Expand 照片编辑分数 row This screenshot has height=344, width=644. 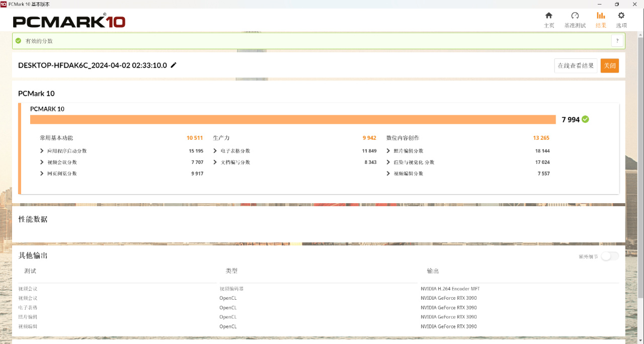tap(405, 151)
